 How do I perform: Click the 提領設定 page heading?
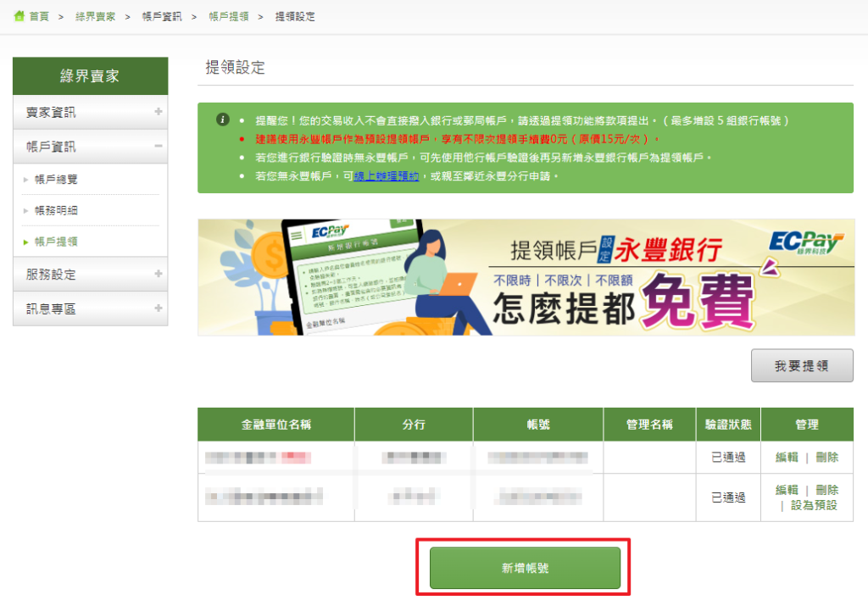[236, 68]
